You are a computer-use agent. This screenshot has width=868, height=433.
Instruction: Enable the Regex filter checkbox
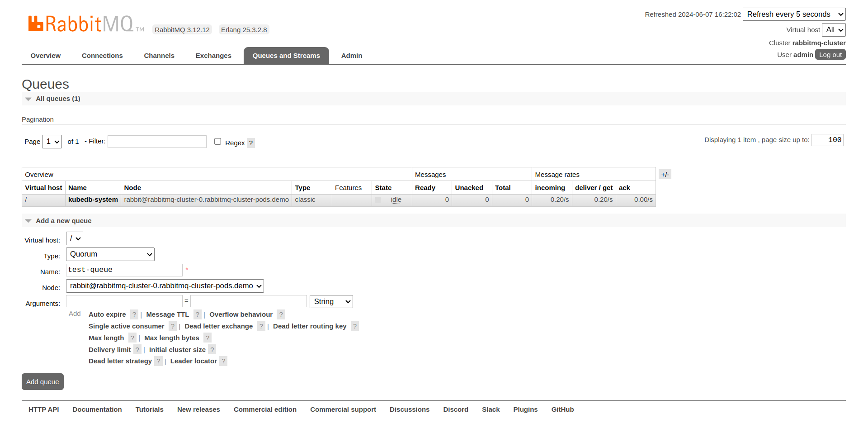tap(217, 142)
